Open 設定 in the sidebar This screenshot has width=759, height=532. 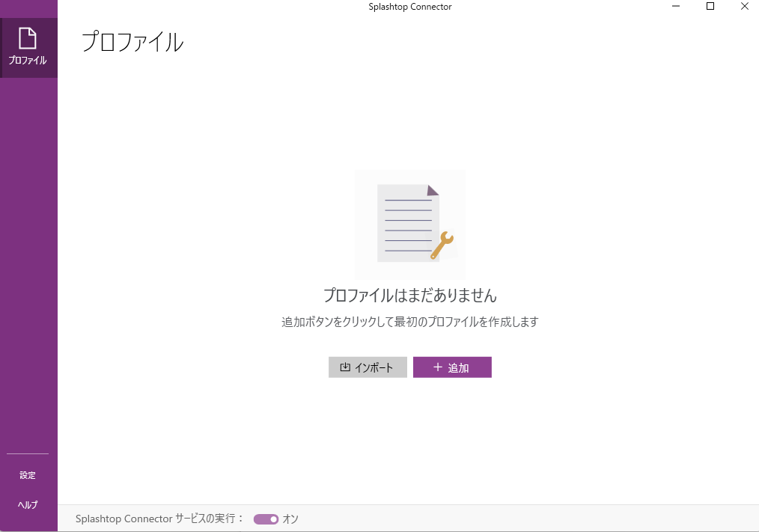28,475
